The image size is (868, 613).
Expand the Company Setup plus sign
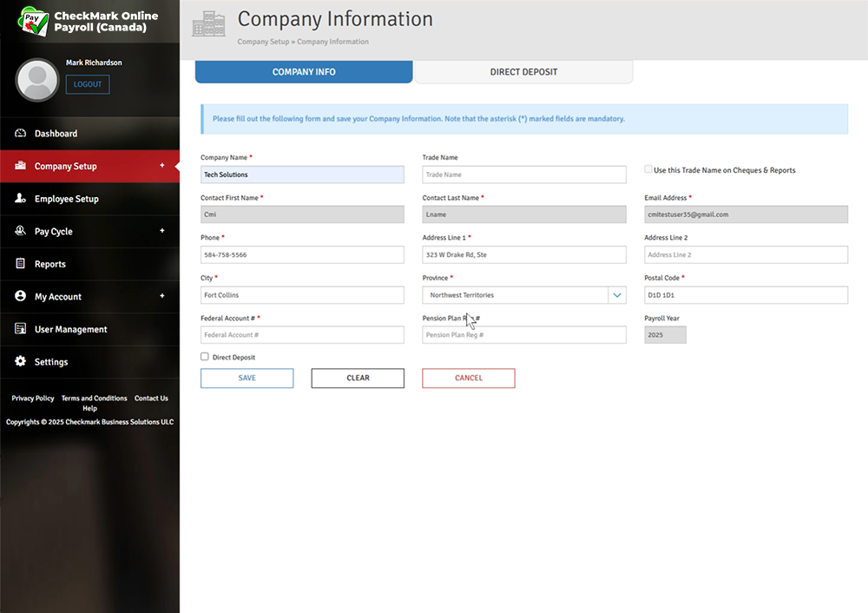(x=162, y=166)
